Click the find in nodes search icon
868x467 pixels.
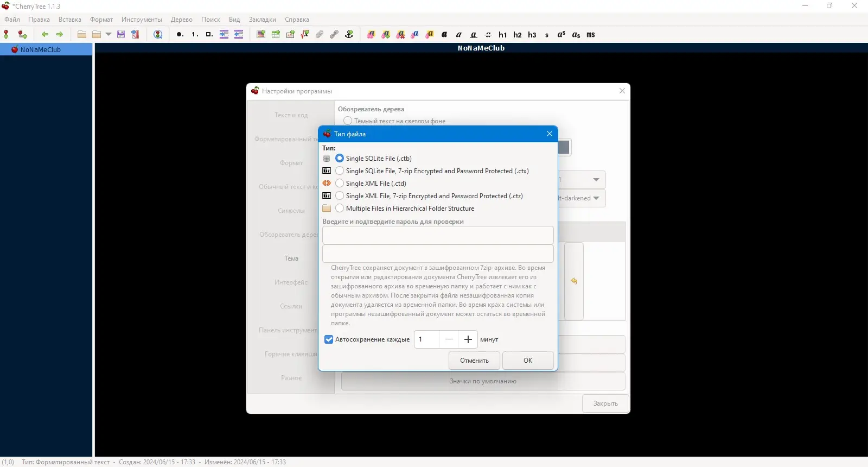pos(158,34)
